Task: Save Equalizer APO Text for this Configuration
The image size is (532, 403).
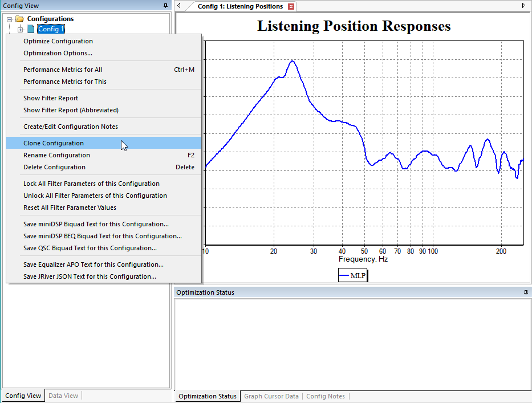Action: pyautogui.click(x=104, y=264)
